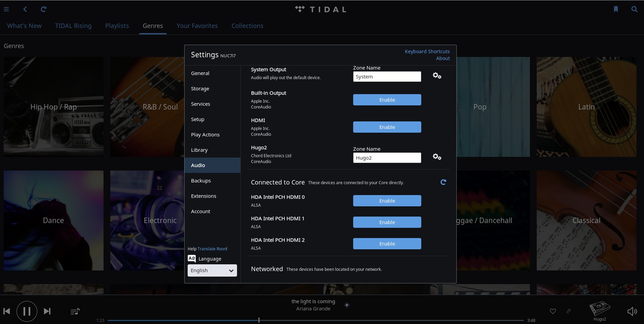Open the Reggae / Dancehall genre tile
This screenshot has width=644, height=324.
click(x=493, y=220)
